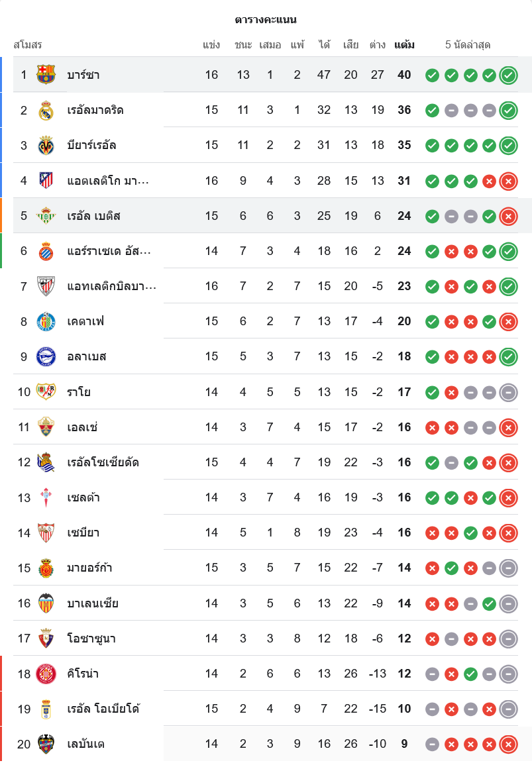Select the คิโรน่า table row
Viewport: 532px width, 771px height.
click(x=265, y=674)
